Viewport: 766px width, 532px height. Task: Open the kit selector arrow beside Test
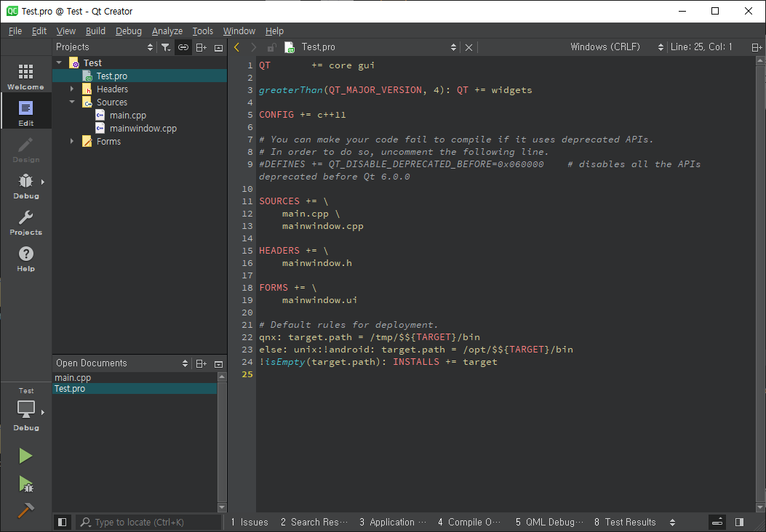43,412
